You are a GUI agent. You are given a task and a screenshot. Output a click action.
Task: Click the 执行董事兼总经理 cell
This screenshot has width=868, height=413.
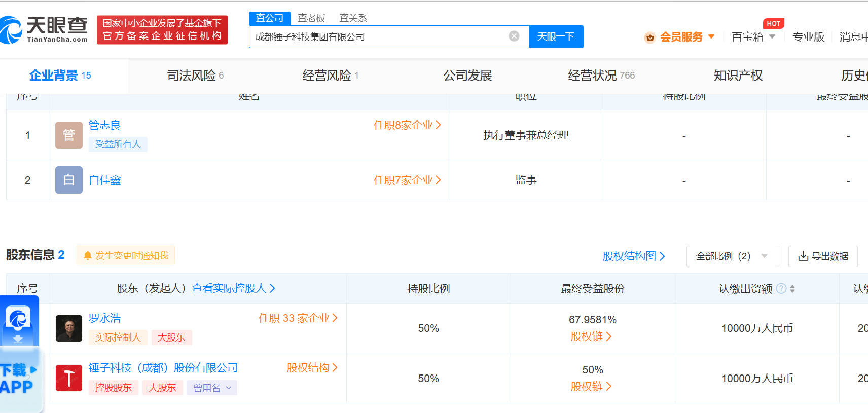coord(526,135)
